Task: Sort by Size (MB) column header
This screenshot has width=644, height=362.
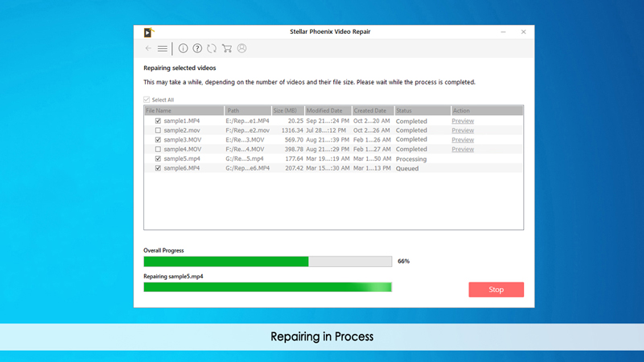Action: click(x=288, y=111)
